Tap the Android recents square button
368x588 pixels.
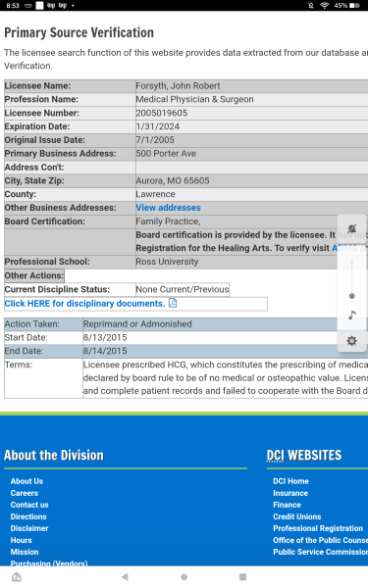(243, 577)
